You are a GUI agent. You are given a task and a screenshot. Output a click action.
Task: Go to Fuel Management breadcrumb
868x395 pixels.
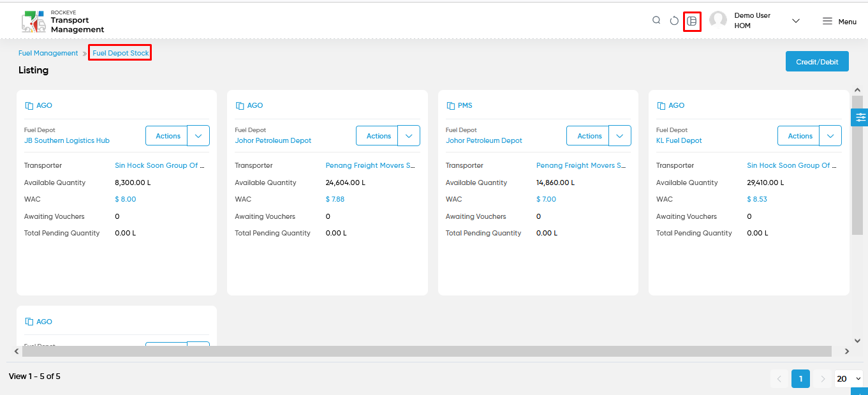coord(48,53)
